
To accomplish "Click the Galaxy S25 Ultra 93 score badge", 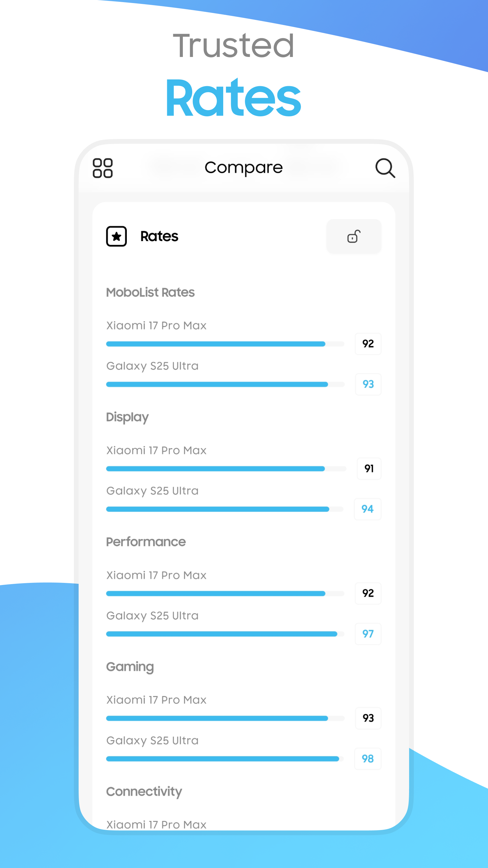I will pyautogui.click(x=368, y=384).
